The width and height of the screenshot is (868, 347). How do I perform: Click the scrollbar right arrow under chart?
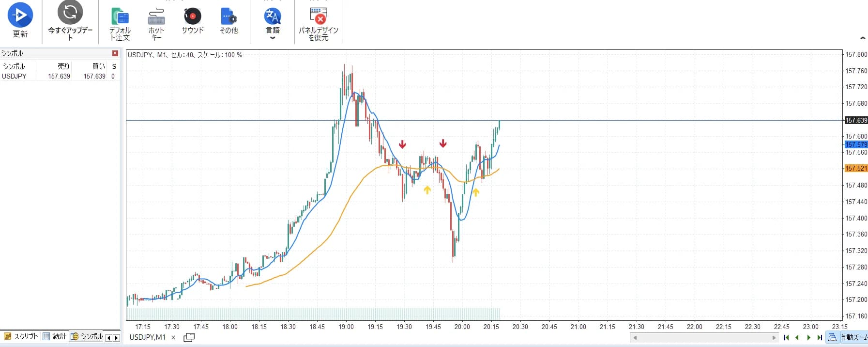click(774, 338)
